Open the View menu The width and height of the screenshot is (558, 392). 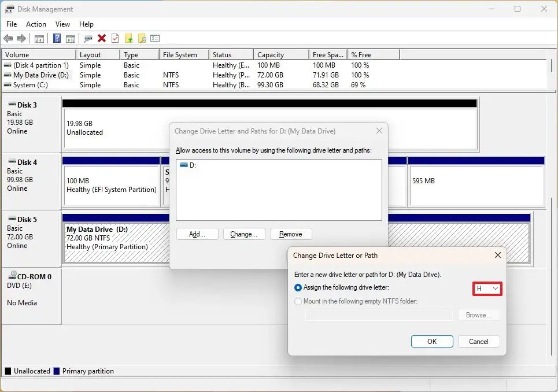(62, 24)
